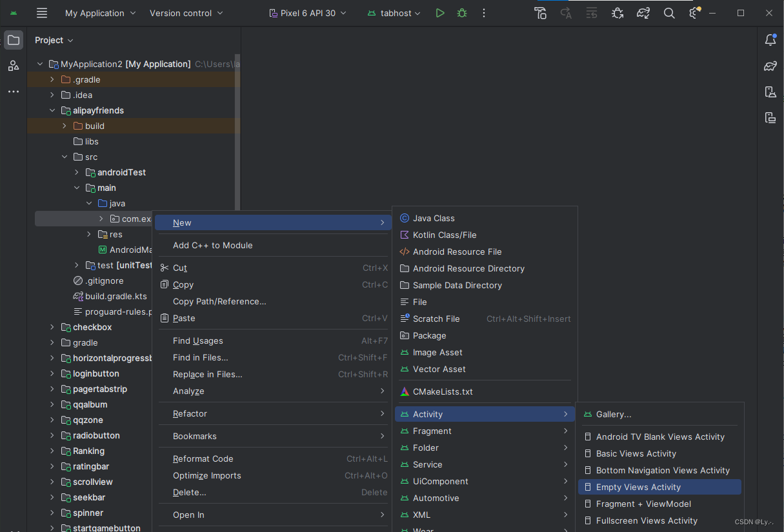784x532 pixels.
Task: Open the Resource Manager sidebar icon
Action: pyautogui.click(x=14, y=66)
